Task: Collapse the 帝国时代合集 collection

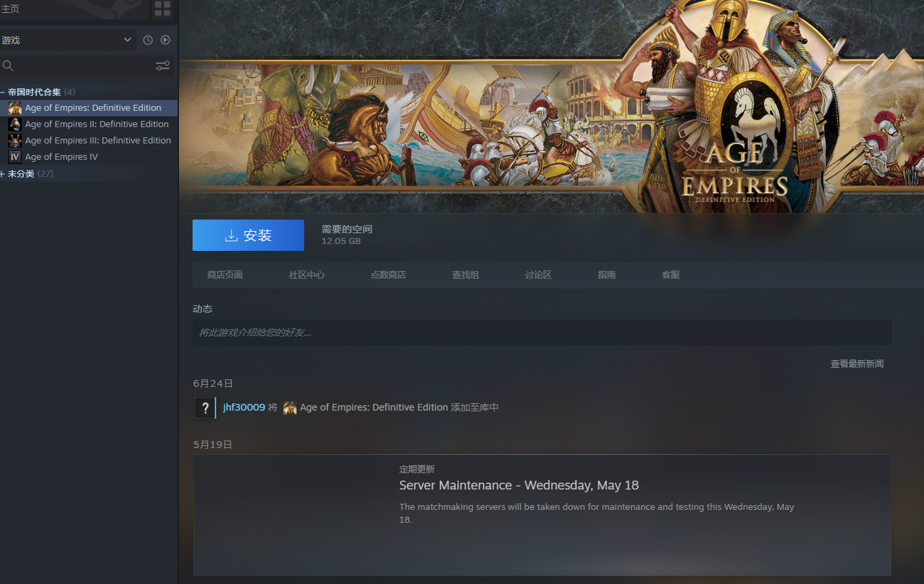Action: coord(3,92)
